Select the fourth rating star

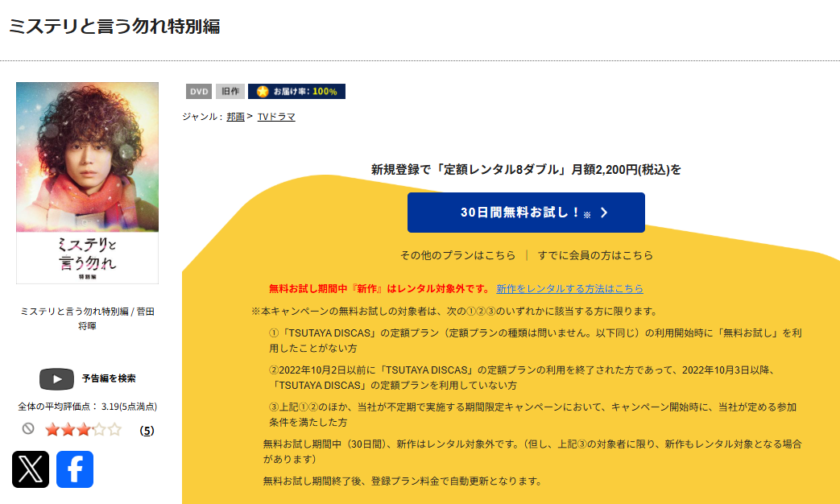coord(98,430)
